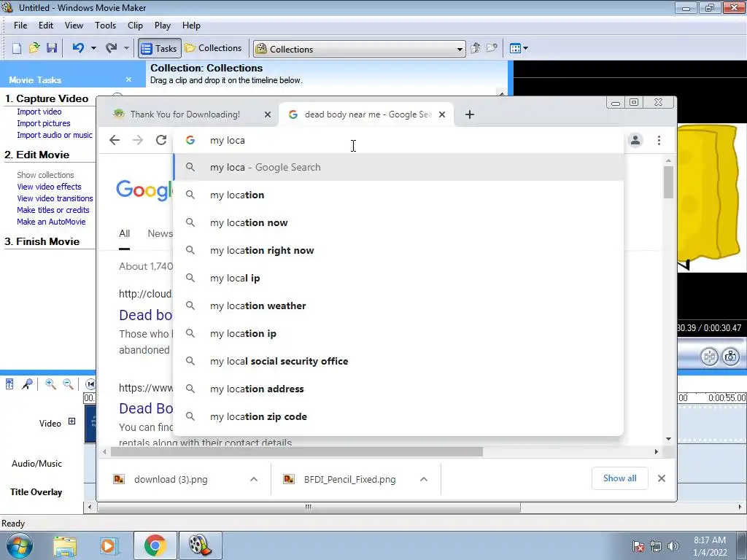
Task: Open the Play menu
Action: [x=163, y=26]
